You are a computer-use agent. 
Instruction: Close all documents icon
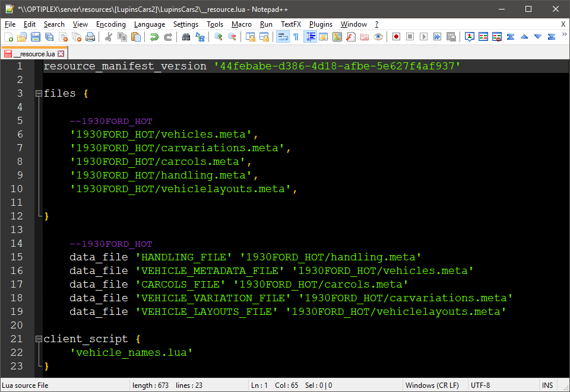(77, 37)
